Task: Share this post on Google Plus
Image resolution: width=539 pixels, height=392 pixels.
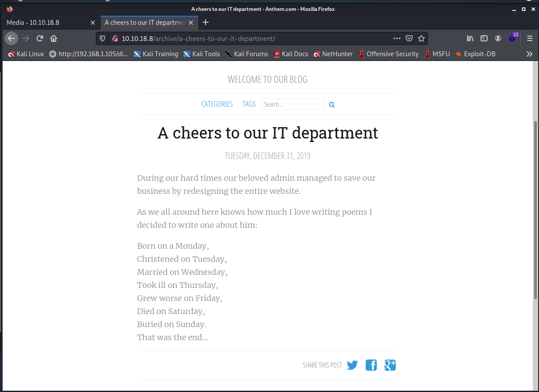Action: click(x=390, y=365)
